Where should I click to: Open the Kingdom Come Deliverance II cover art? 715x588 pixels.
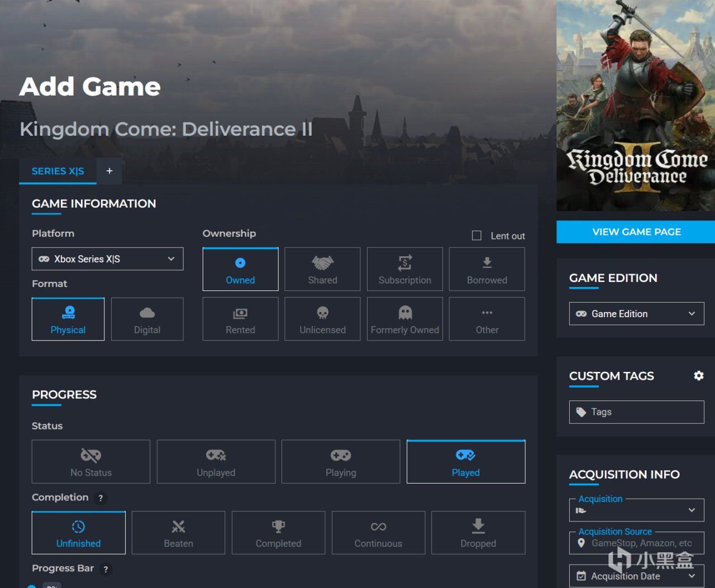tap(636, 106)
